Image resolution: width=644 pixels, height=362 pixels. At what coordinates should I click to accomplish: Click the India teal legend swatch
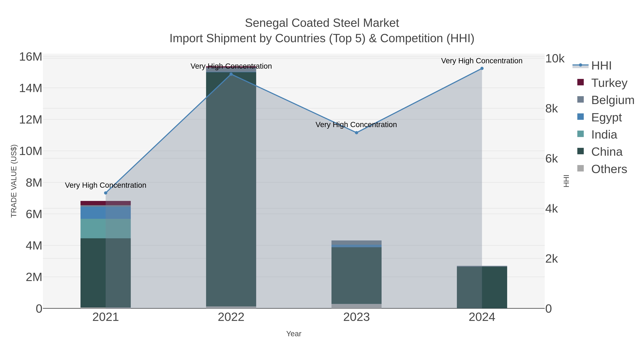580,134
